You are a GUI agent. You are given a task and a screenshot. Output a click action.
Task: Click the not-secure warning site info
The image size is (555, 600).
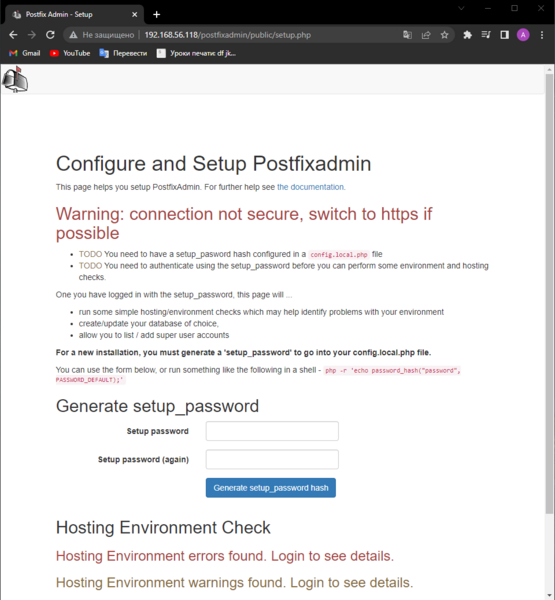(x=102, y=35)
